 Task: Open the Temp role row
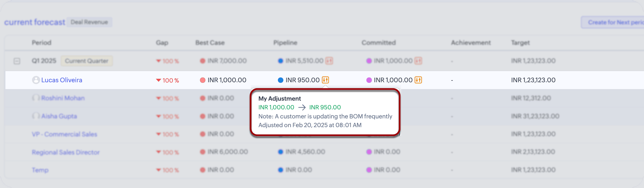40,170
